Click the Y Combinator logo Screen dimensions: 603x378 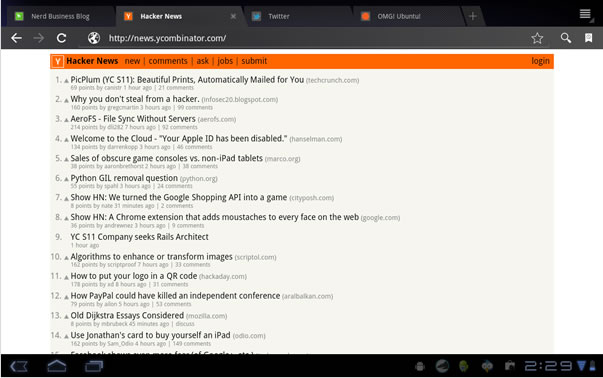click(58, 61)
